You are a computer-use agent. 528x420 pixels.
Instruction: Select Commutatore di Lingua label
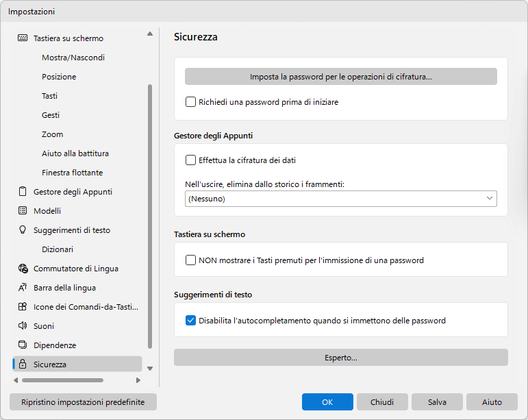pos(76,269)
